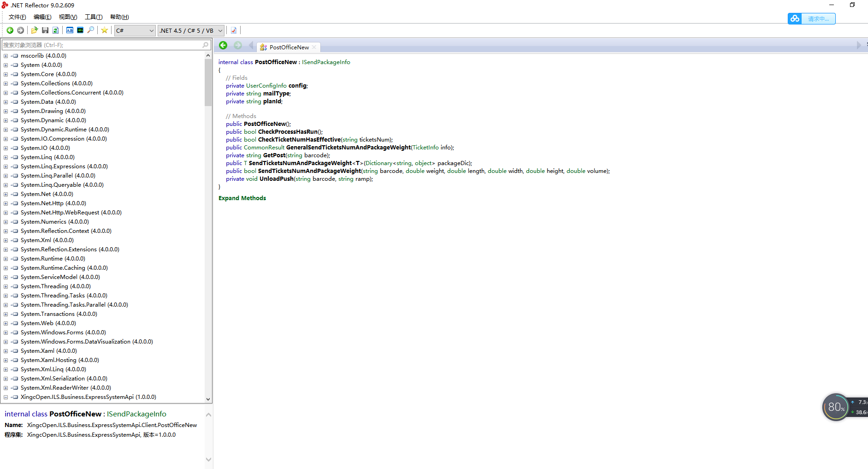Expand the mscorlib assembly node

(6, 56)
